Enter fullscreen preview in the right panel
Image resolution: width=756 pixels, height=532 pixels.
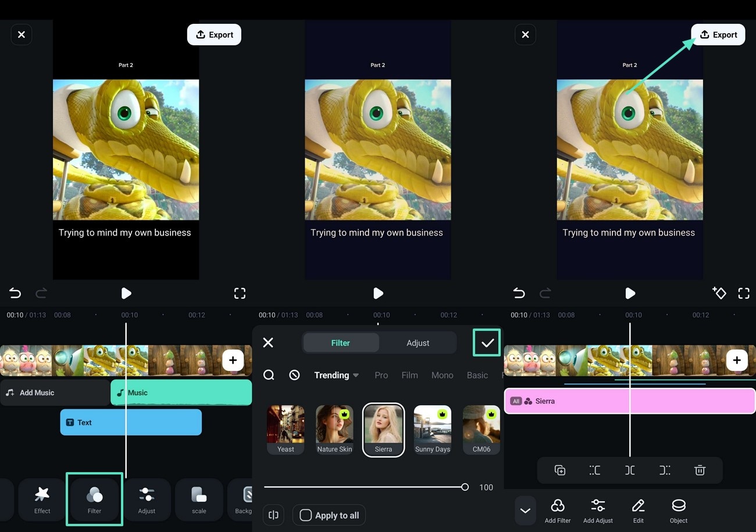click(x=744, y=294)
